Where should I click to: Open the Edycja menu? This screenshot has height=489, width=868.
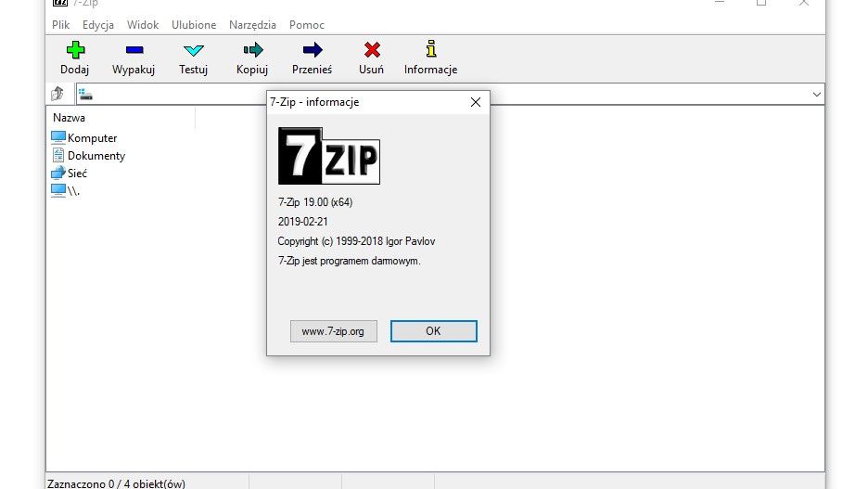(x=98, y=25)
